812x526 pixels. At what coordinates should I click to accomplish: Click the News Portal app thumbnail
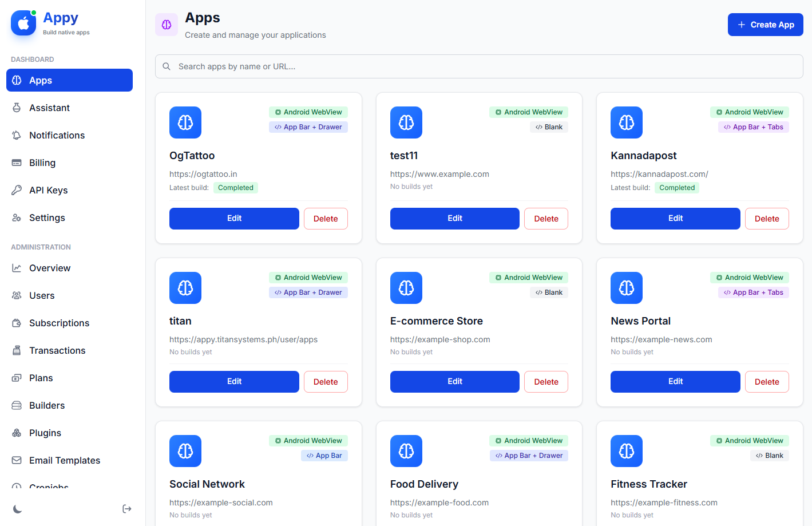626,288
